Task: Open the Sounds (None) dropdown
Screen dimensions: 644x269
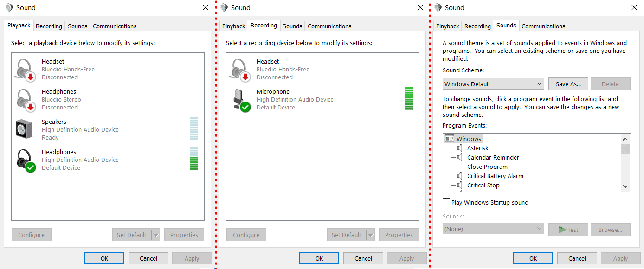Action: 493,229
